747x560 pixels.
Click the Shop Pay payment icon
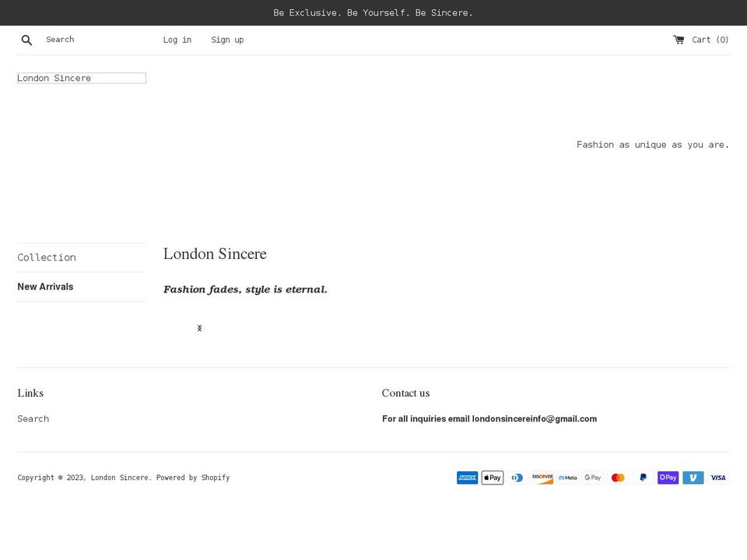coord(668,478)
